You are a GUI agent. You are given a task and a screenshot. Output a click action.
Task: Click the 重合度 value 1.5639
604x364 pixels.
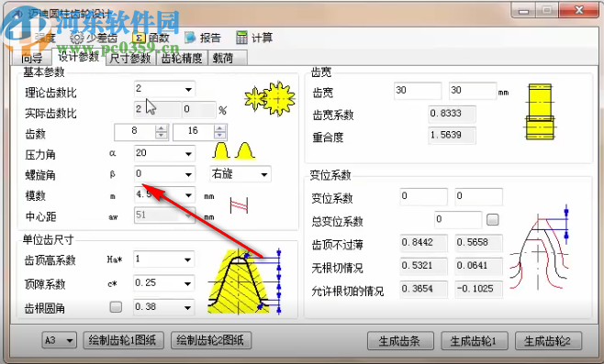point(452,136)
